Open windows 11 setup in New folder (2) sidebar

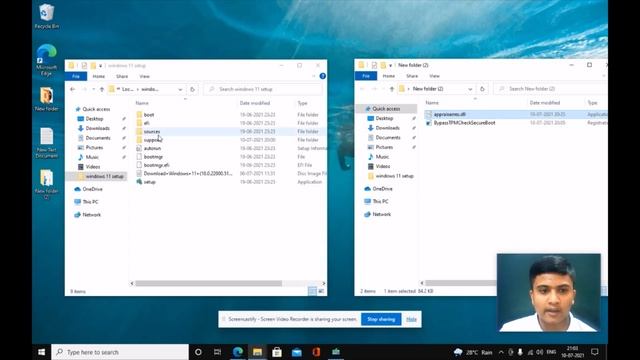[394, 176]
